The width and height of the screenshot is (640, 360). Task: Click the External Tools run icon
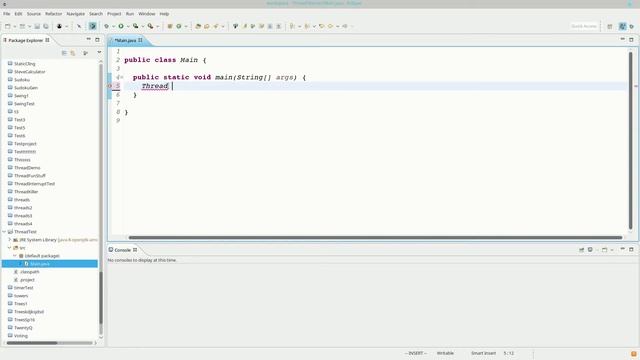pos(150,26)
